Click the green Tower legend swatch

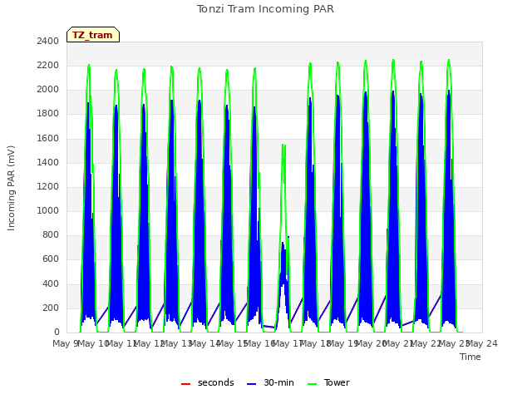312,384
